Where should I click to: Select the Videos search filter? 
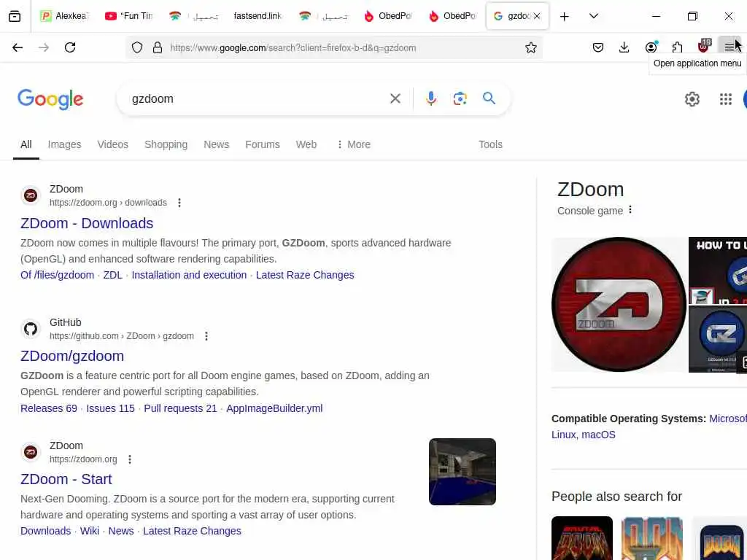(x=113, y=144)
